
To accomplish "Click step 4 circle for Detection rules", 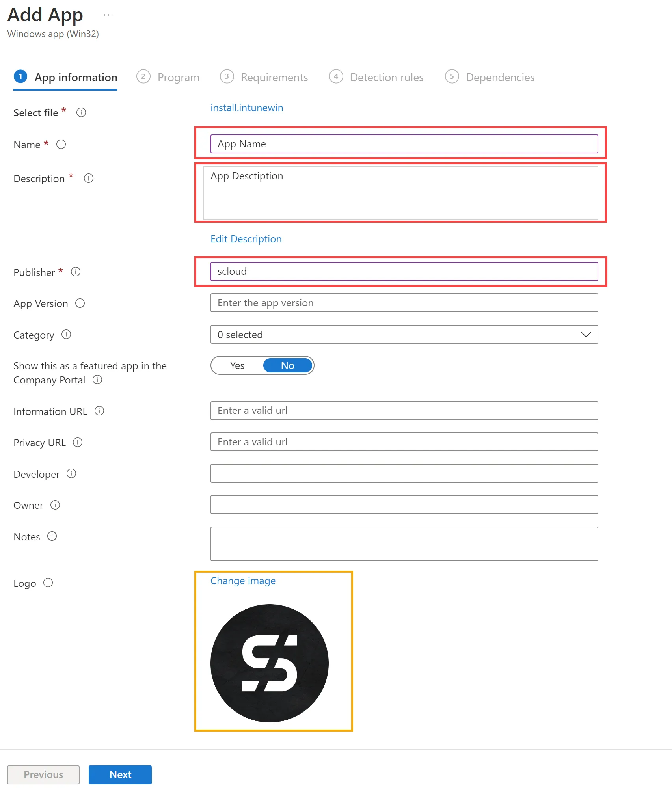I will 336,76.
